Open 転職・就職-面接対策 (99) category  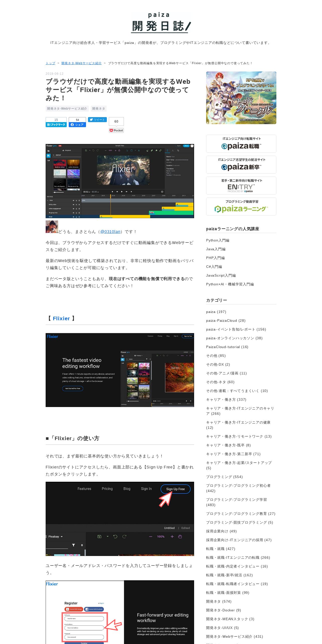click(x=228, y=593)
